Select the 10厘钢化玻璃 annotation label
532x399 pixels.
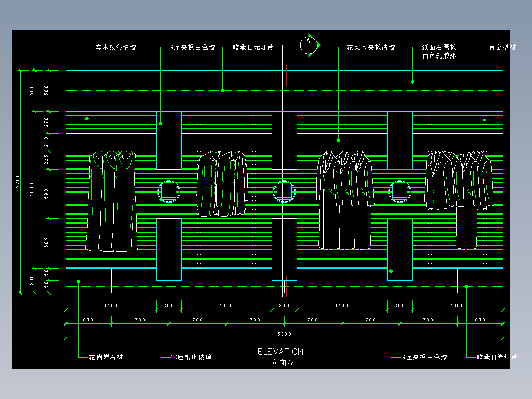coord(191,357)
